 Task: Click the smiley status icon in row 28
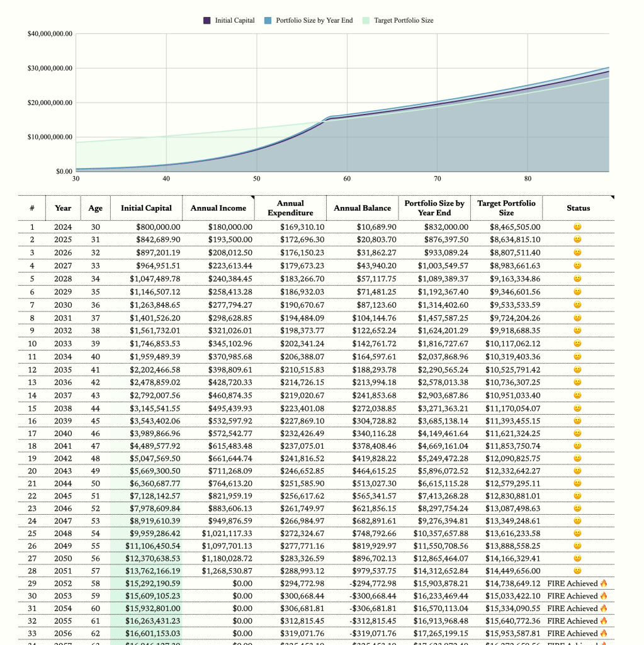coord(577,571)
